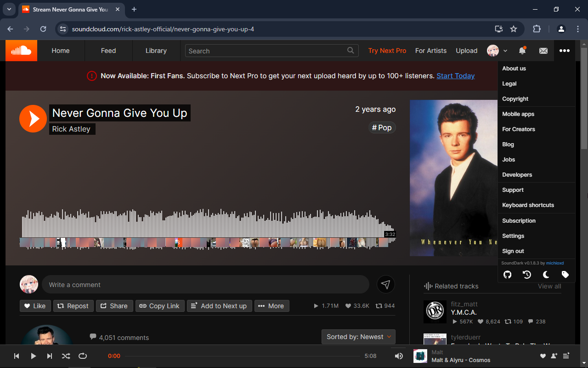The height and width of the screenshot is (368, 588).
Task: Click the SoundCloud logo
Action: click(21, 51)
